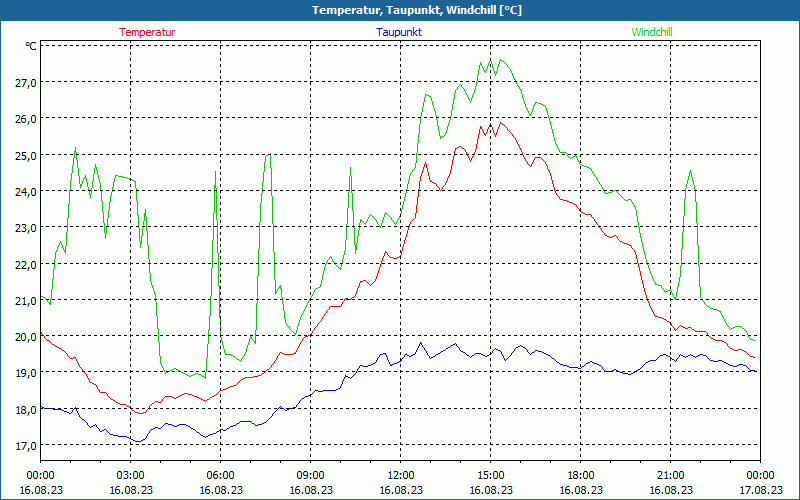This screenshot has width=800, height=500.
Task: Click the 24,0 y-axis value
Action: pyautogui.click(x=25, y=192)
